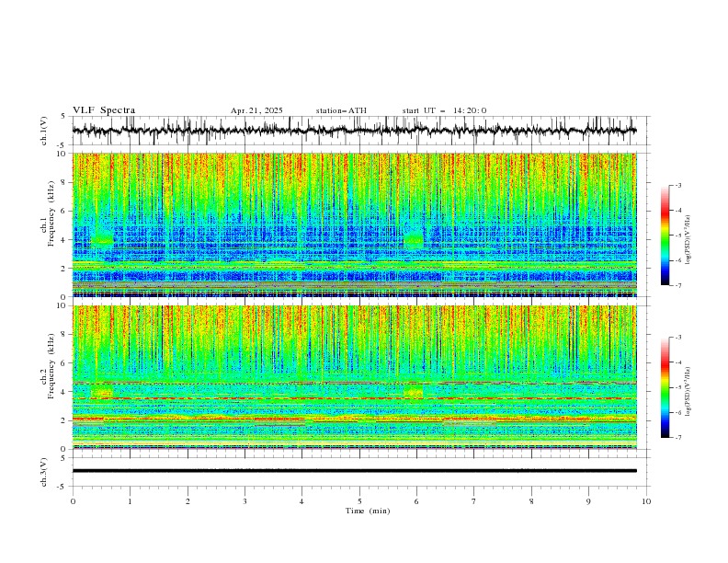Click the "-5" voltage tick on ch.3(V) axis
Image resolution: width=728 pixels, height=563 pixels.
pyautogui.click(x=62, y=487)
